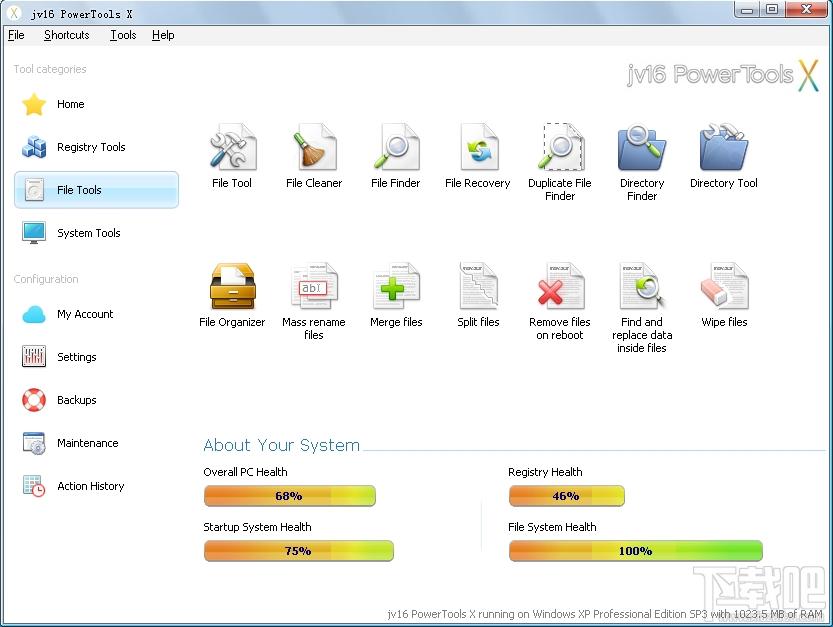This screenshot has width=833, height=627.
Task: Open the File Finder magnifier icon
Action: coord(396,147)
